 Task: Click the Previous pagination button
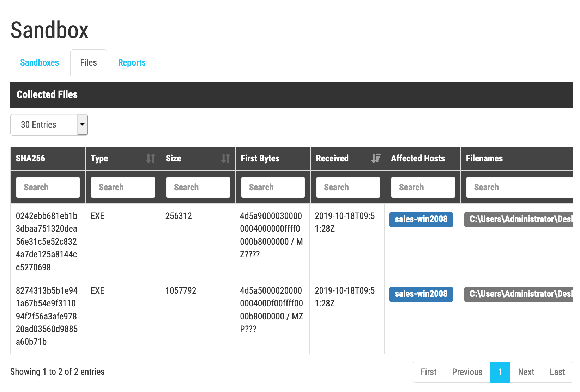[x=467, y=372]
